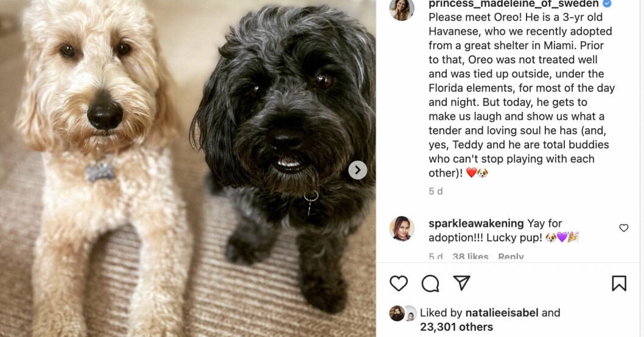Save the post with the bookmark icon
The height and width of the screenshot is (337, 644).
(619, 283)
